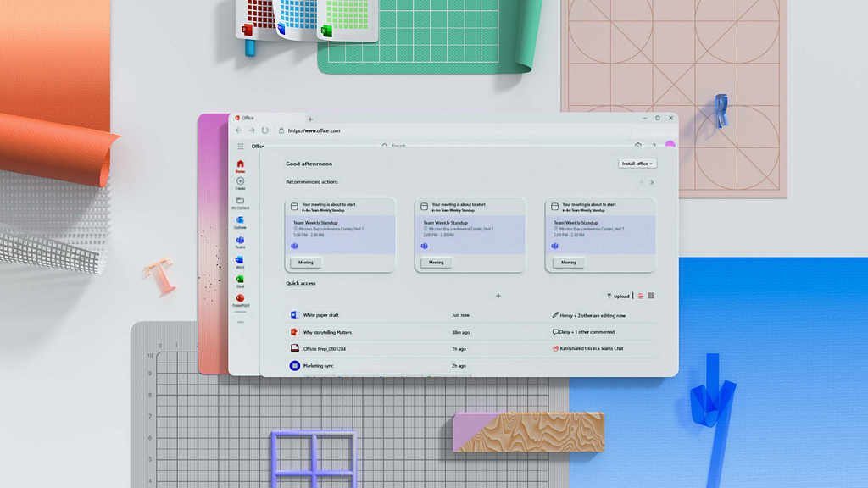Open Outlook from the sidebar
Screen dimensions: 868x488
click(x=240, y=220)
